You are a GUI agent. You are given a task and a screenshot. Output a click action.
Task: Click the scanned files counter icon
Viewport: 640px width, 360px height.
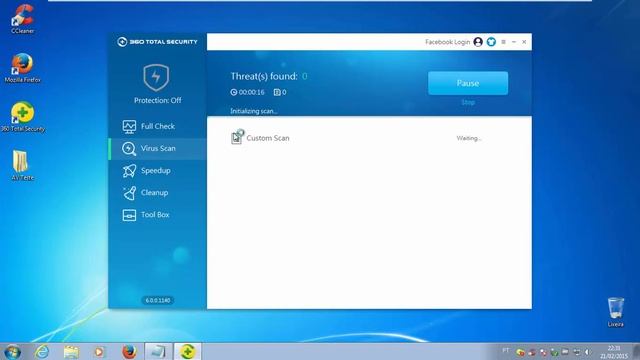click(x=277, y=92)
